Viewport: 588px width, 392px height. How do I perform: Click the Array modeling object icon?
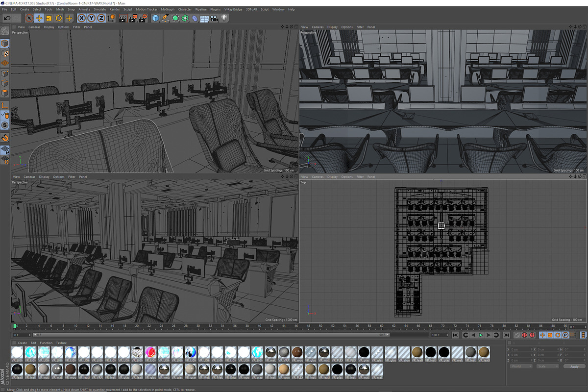tap(185, 18)
